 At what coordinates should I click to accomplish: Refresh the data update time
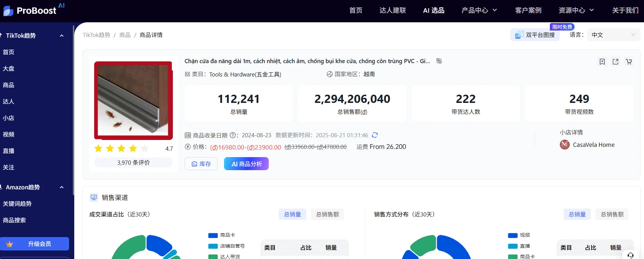click(375, 135)
